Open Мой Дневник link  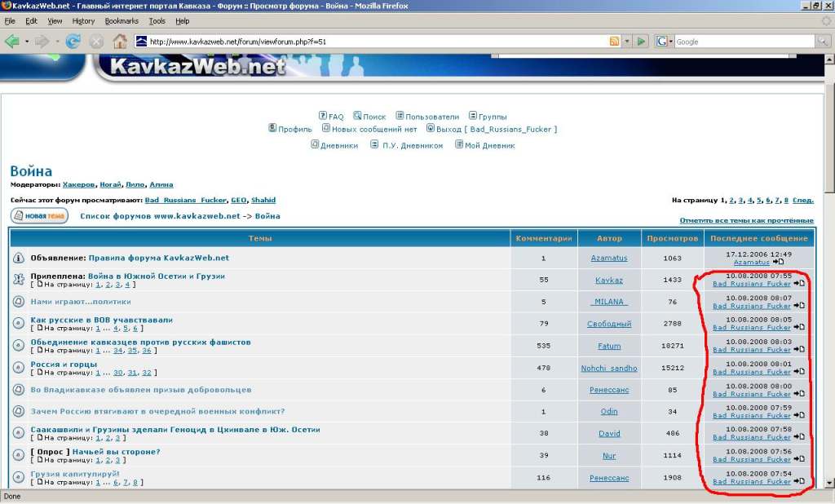pos(489,145)
